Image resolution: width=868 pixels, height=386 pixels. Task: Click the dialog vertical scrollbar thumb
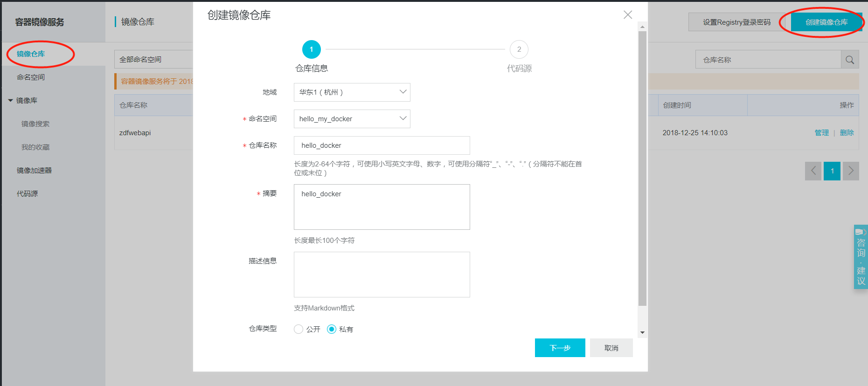pyautogui.click(x=642, y=169)
